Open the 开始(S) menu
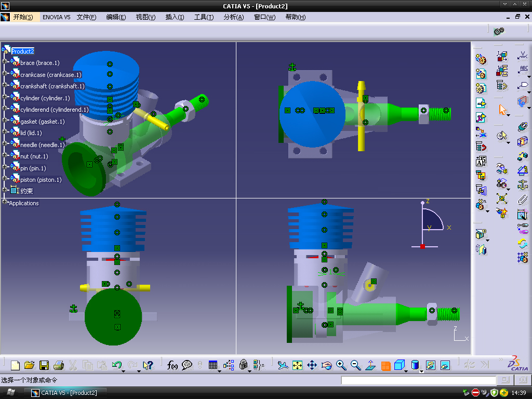 [23, 17]
